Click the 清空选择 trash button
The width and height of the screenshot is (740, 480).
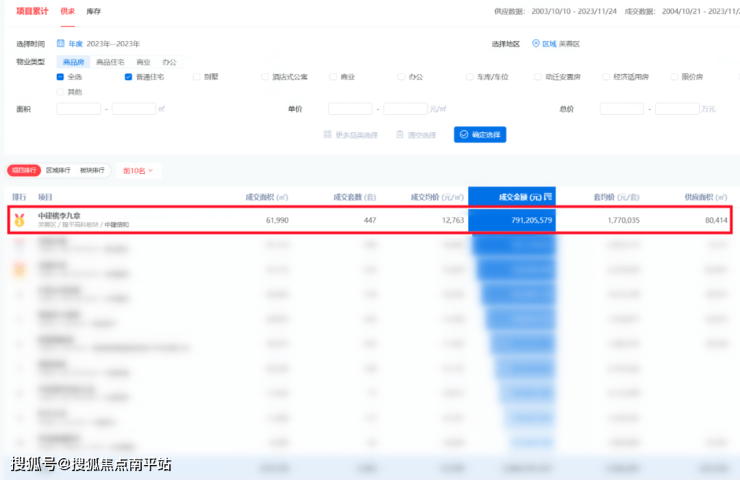click(416, 135)
